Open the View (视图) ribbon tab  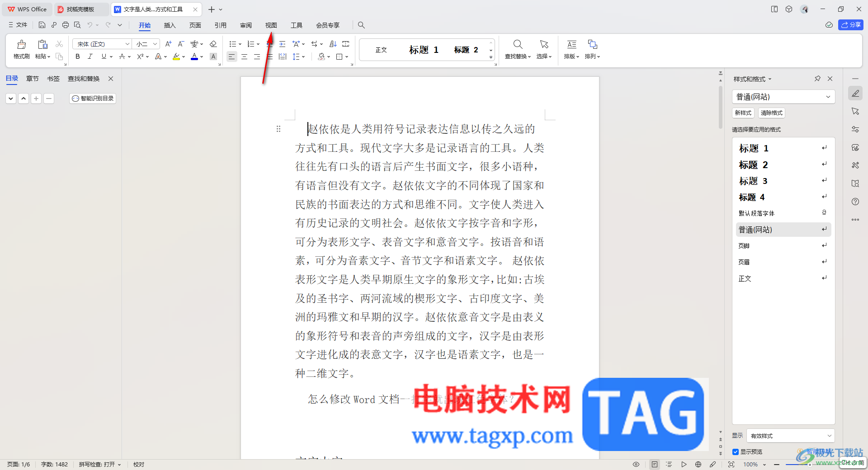[x=271, y=25]
